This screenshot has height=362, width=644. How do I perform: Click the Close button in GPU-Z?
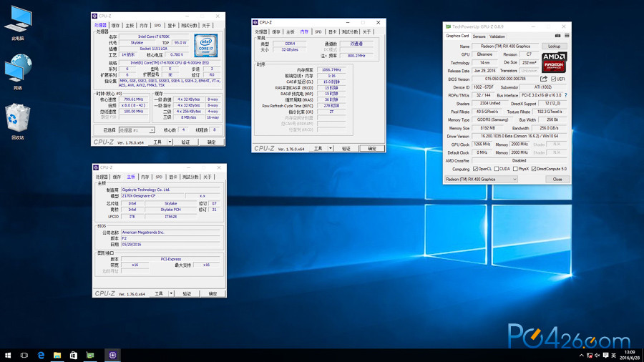click(x=557, y=180)
